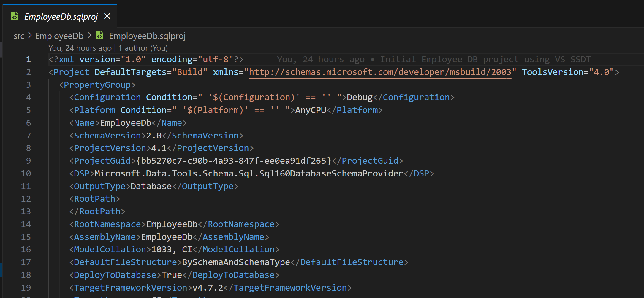Click the inline blame 'Initial Employee DB project' annotation
This screenshot has height=298, width=644.
tap(434, 59)
